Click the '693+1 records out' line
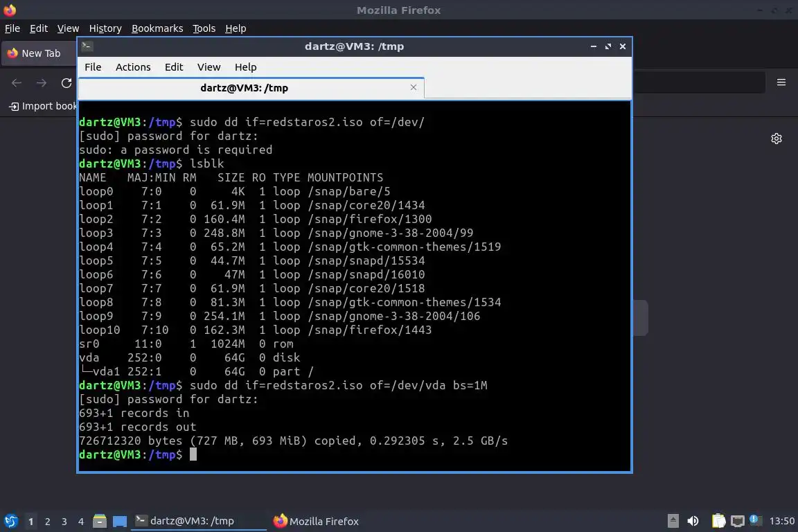 (x=137, y=427)
